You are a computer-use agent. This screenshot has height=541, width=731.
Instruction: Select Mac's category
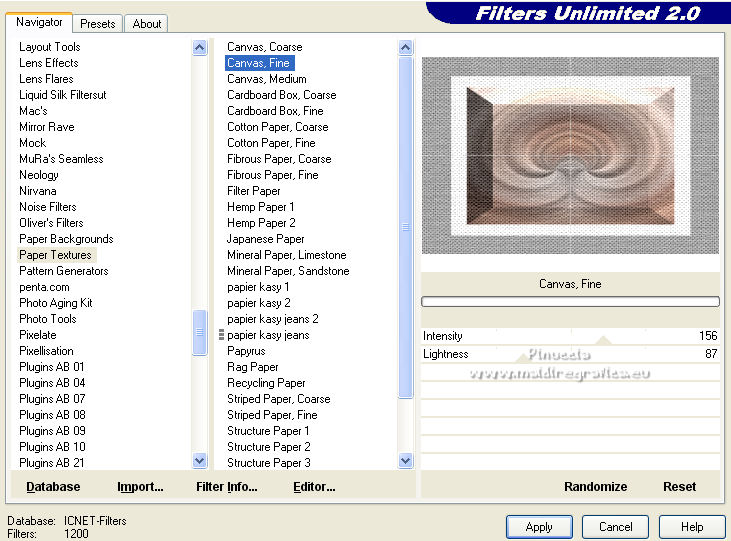(x=33, y=111)
